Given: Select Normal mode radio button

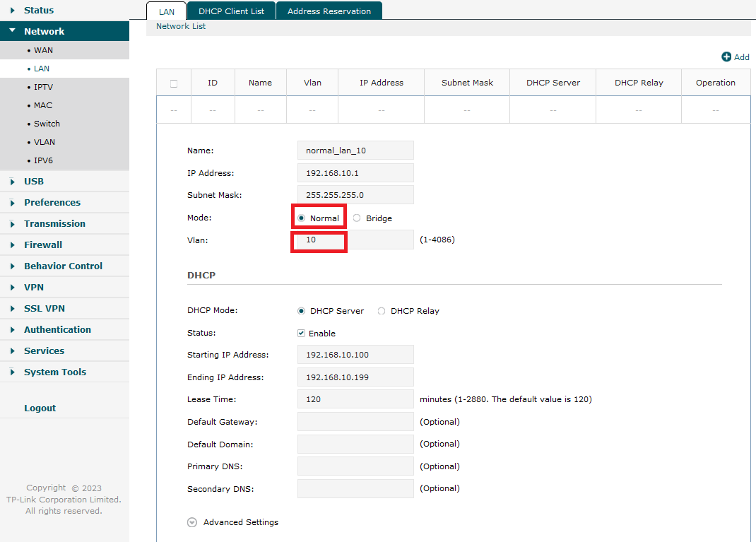Looking at the screenshot, I should pyautogui.click(x=301, y=218).
